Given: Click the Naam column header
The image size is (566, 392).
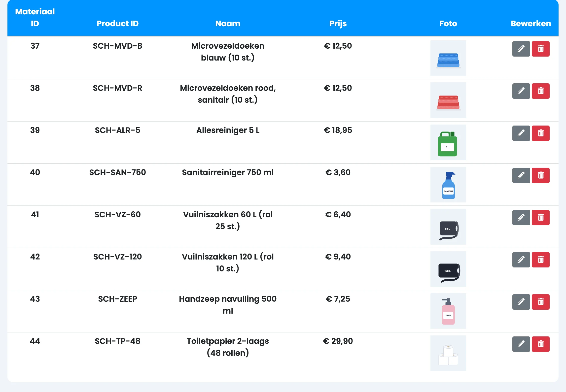Looking at the screenshot, I should pos(228,24).
